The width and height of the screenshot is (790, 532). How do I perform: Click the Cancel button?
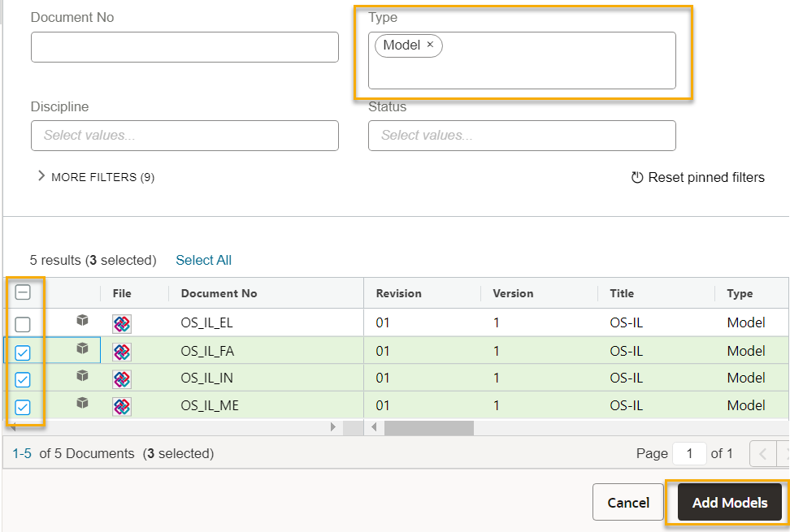click(x=627, y=502)
